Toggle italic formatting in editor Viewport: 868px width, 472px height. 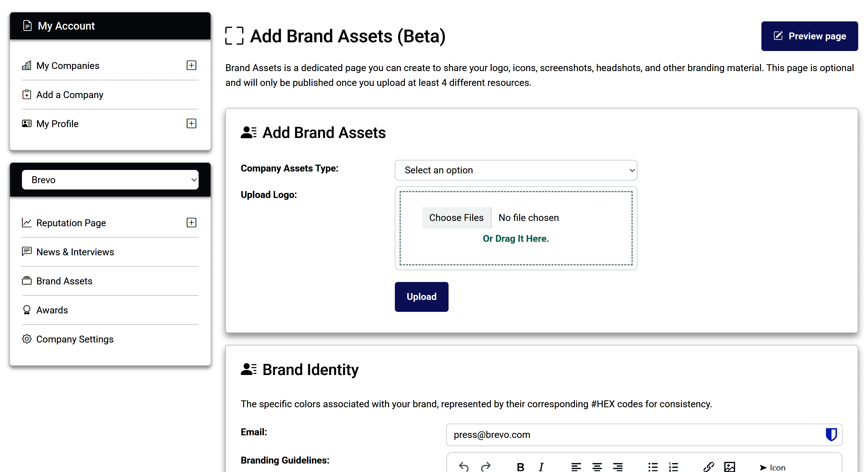(x=541, y=467)
